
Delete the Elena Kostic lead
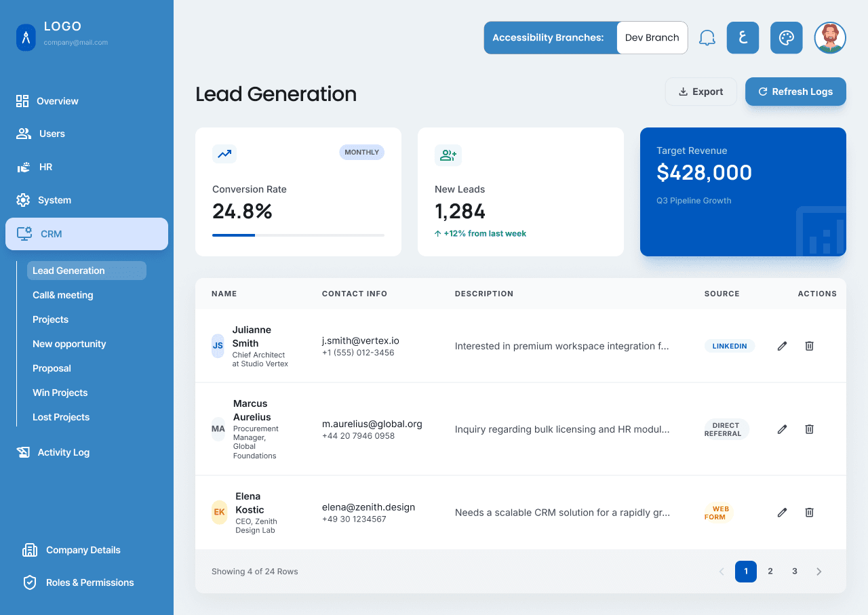pos(809,513)
